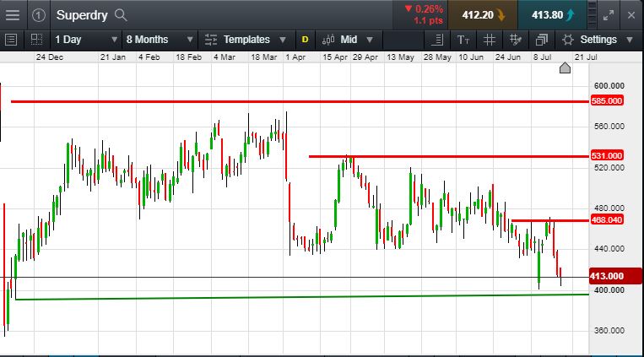Click the 413.80 buy price button
The image size is (644, 357).
552,15
